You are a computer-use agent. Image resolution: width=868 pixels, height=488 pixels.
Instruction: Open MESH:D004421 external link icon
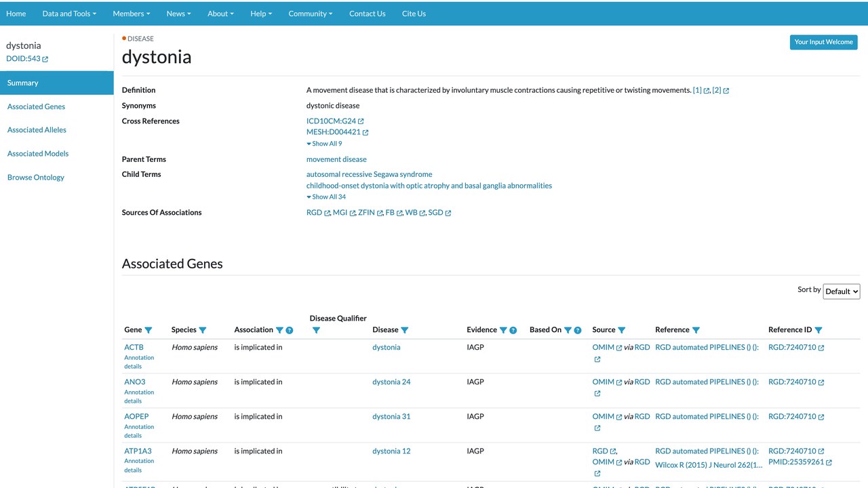[366, 133]
